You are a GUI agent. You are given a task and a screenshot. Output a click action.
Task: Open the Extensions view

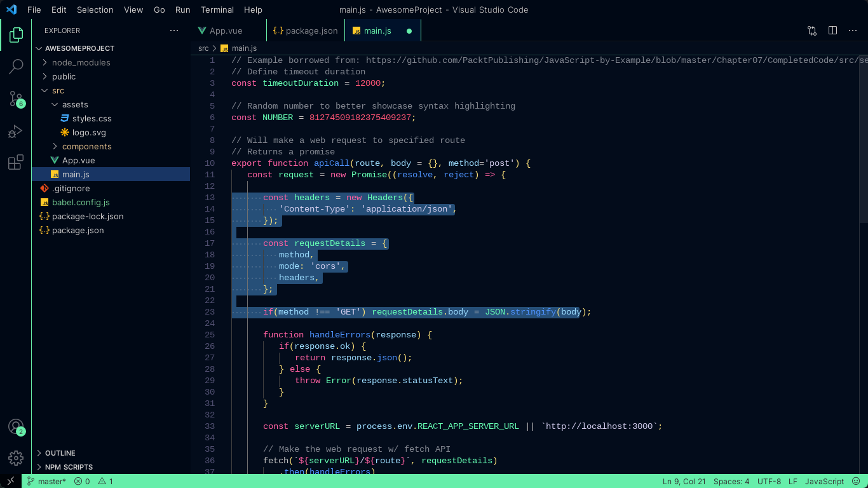click(x=15, y=163)
